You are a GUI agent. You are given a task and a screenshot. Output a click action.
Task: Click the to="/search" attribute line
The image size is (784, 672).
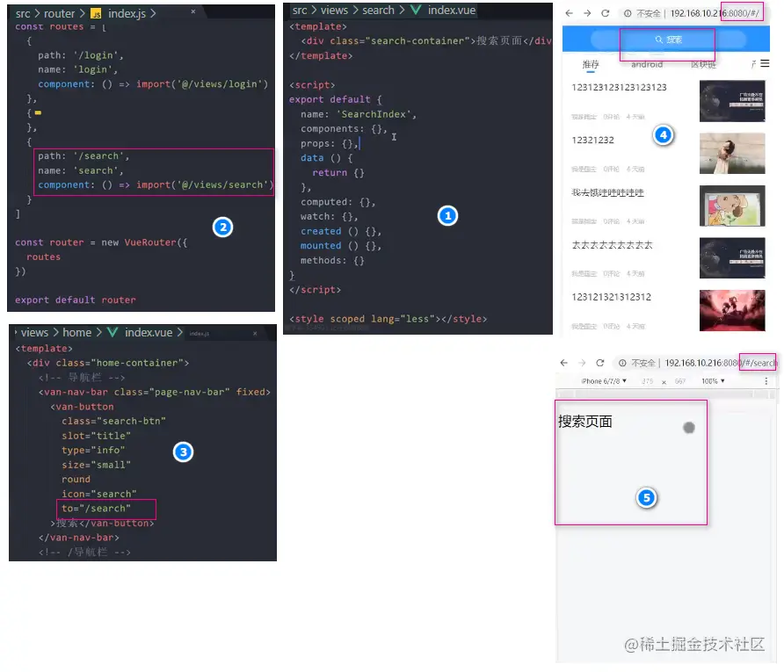coord(96,508)
